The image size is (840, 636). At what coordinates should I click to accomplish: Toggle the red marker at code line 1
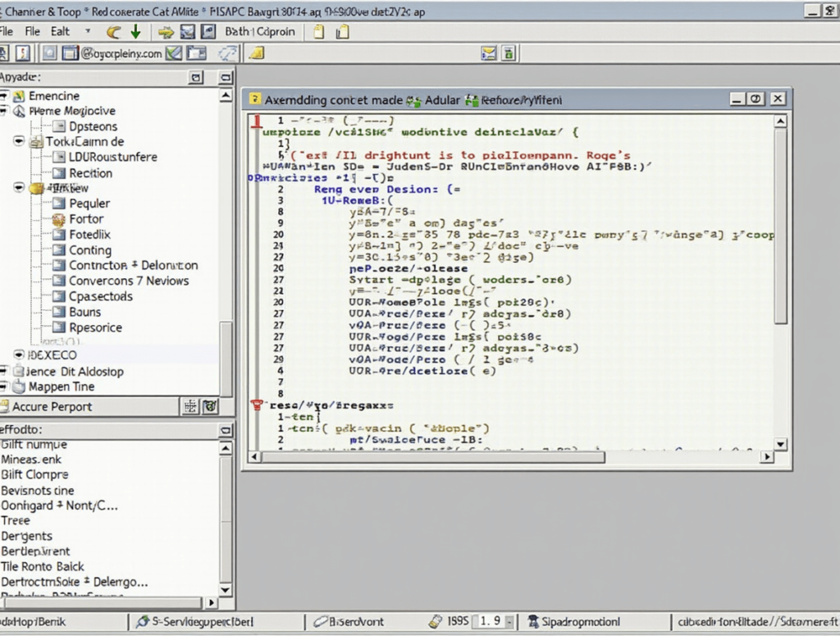[x=257, y=121]
